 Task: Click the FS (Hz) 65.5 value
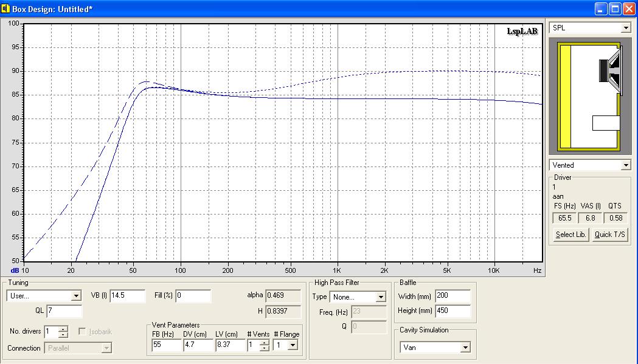pyautogui.click(x=564, y=218)
